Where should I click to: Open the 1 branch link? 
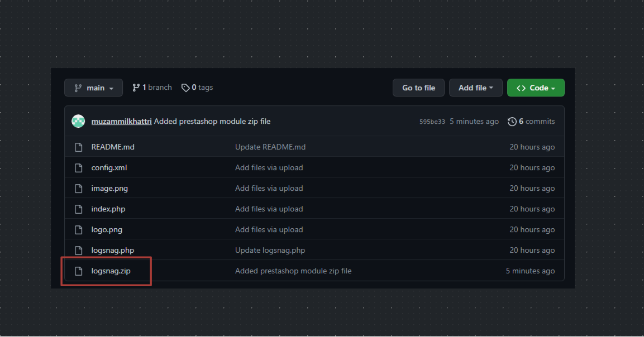pyautogui.click(x=152, y=88)
